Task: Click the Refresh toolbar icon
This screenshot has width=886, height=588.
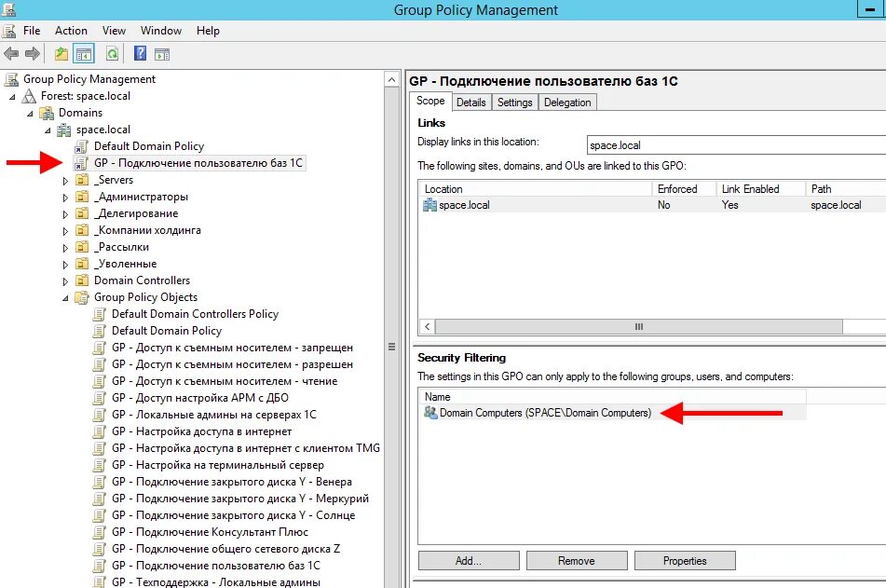Action: (112, 54)
